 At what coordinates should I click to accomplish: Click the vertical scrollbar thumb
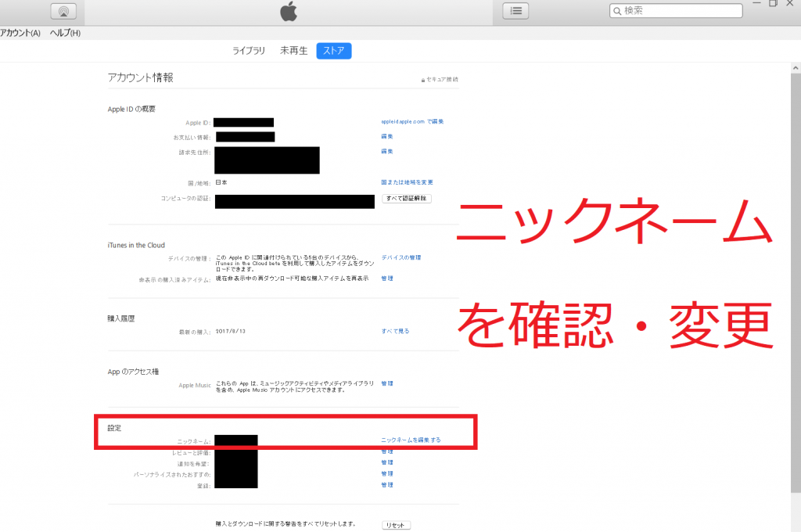[796, 283]
